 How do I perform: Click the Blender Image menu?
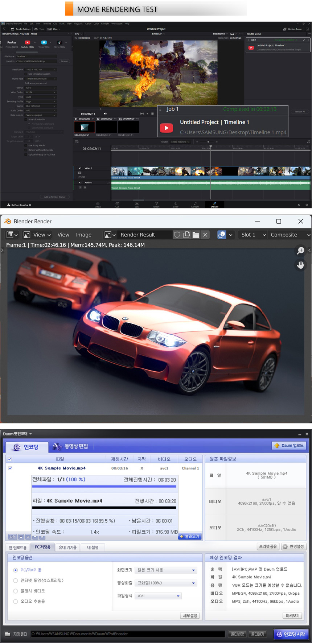coord(83,235)
